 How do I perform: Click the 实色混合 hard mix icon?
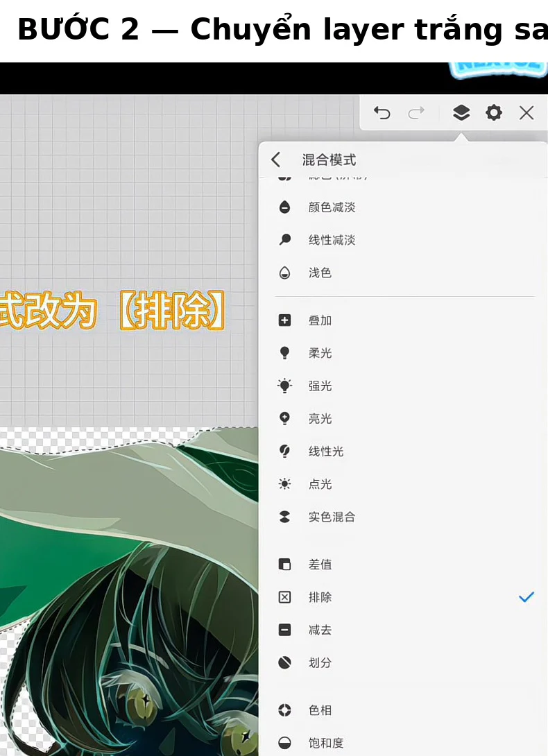tap(284, 517)
